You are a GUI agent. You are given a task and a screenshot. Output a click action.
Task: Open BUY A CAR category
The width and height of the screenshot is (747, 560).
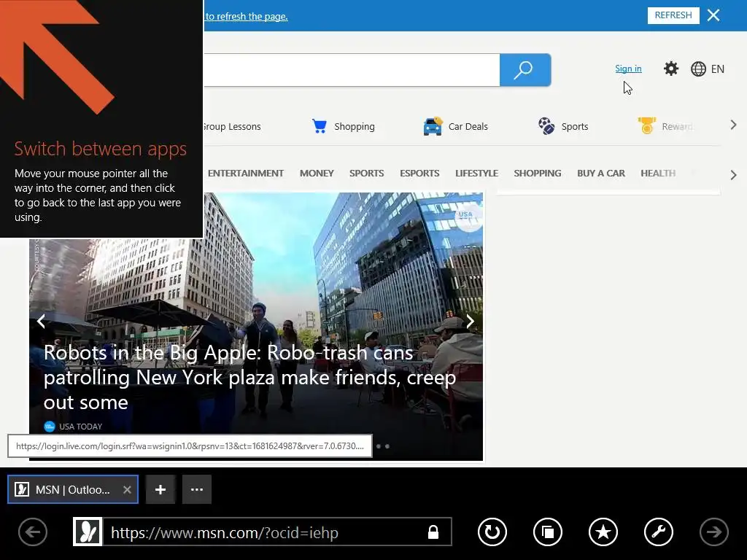601,174
